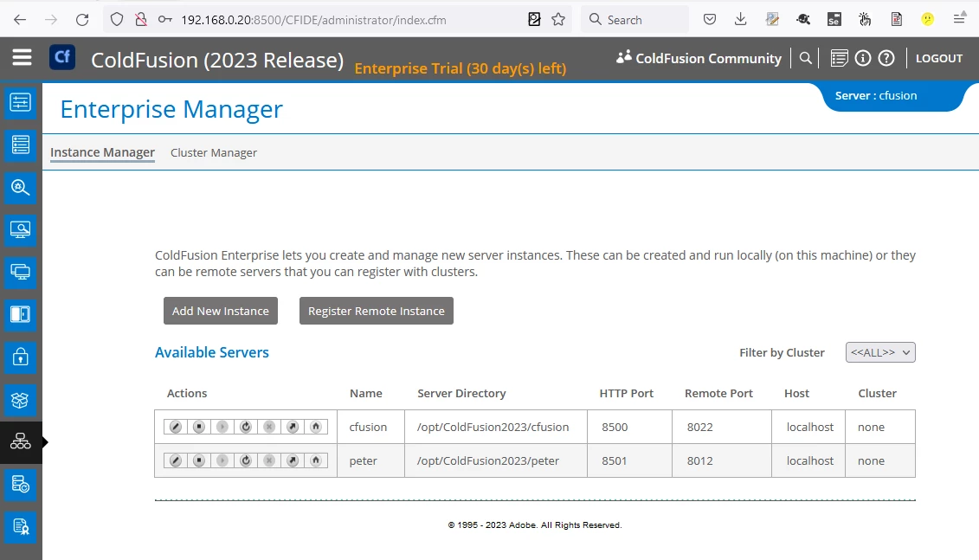Open the hamburger navigation menu
The image size is (979, 560).
[x=22, y=58]
